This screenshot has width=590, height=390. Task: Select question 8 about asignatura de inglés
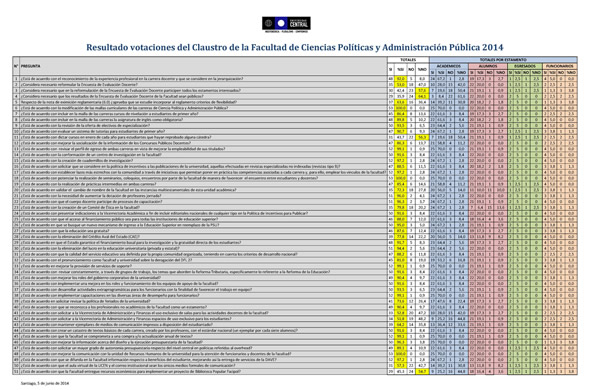point(102,120)
